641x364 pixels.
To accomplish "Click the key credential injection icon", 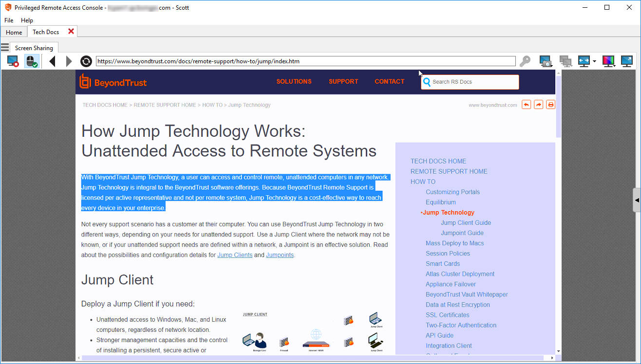I will 525,61.
